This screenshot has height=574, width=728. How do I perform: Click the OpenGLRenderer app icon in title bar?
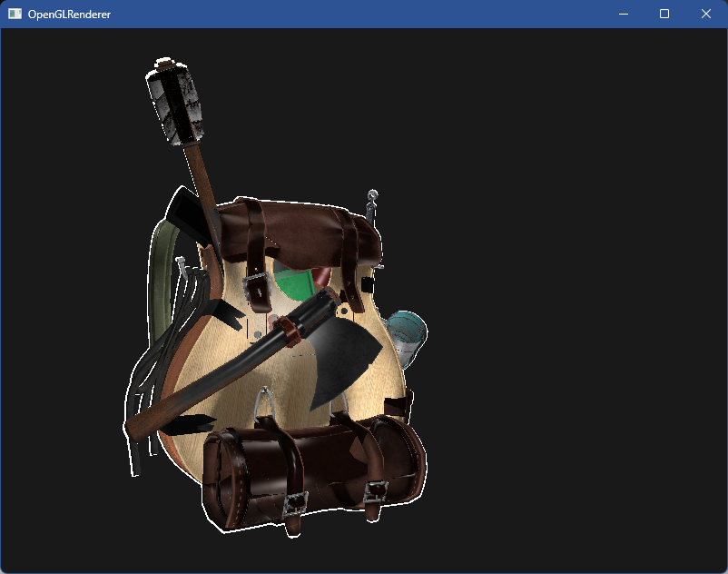coord(15,14)
